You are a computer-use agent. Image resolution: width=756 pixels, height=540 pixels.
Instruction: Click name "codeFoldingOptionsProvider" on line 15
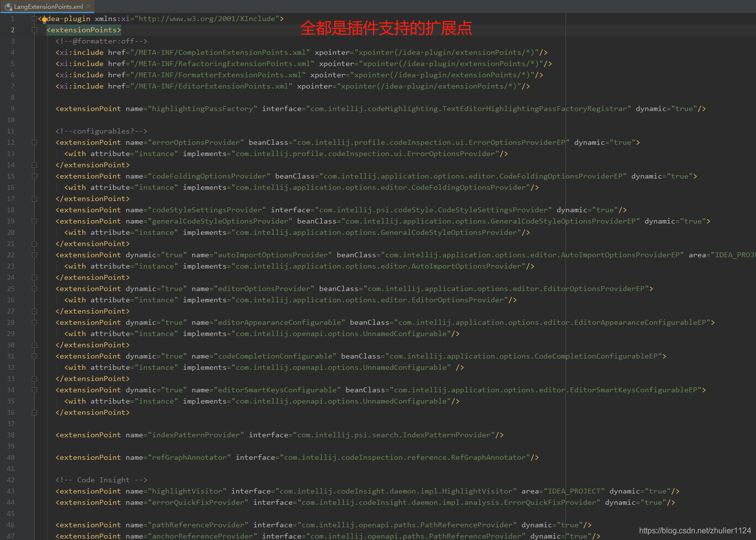pyautogui.click(x=209, y=176)
